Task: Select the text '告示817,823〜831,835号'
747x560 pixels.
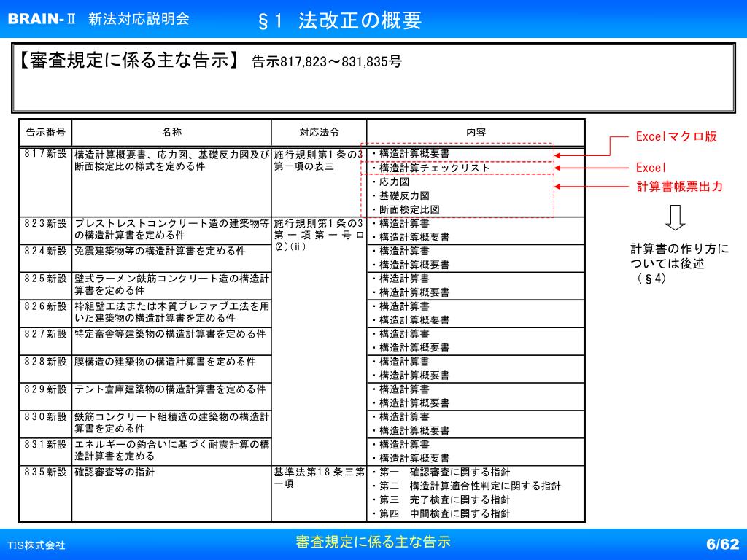Action: [x=326, y=61]
